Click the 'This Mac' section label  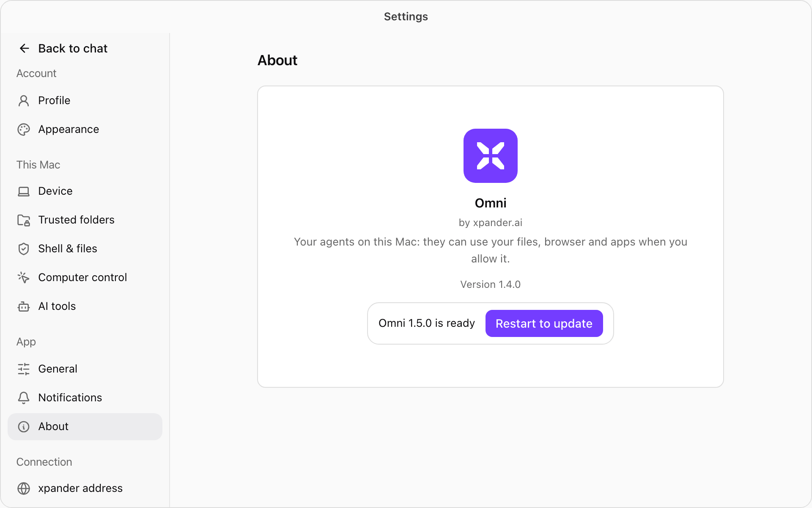(38, 165)
